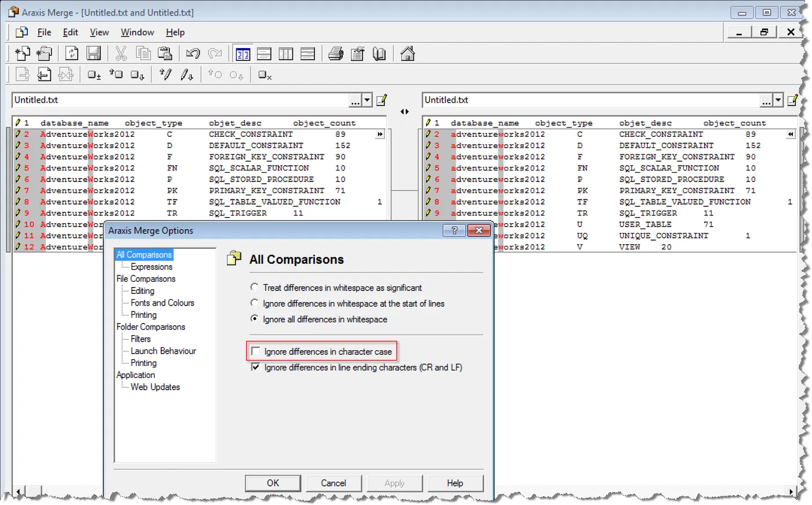Image resolution: width=812 pixels, height=505 pixels.
Task: Select Folder Comparisons in options tree
Action: coord(151,327)
